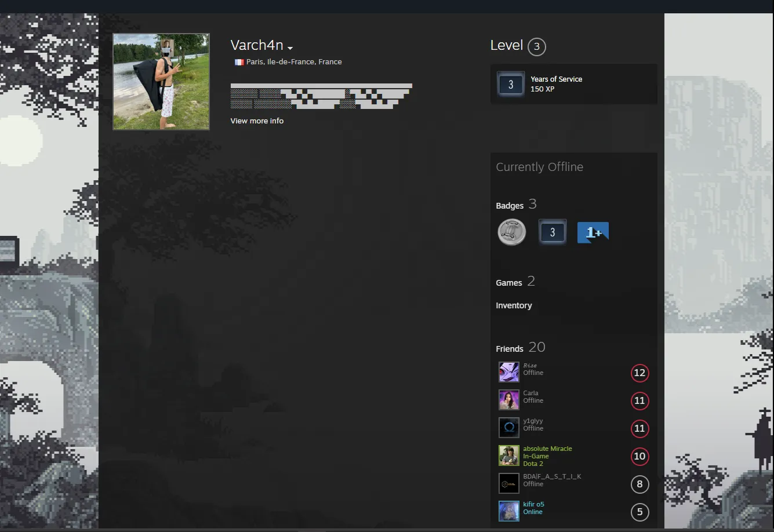
Task: Click kifir o5 friend's avatar
Action: [509, 511]
